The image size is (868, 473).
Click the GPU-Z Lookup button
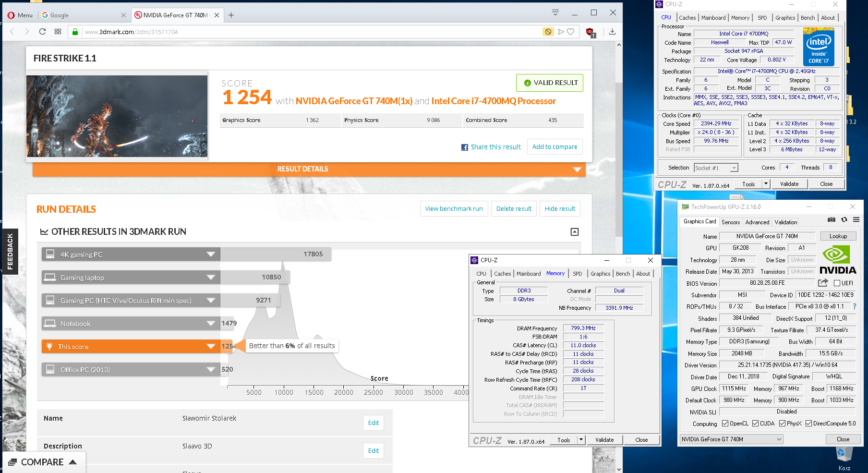(838, 236)
